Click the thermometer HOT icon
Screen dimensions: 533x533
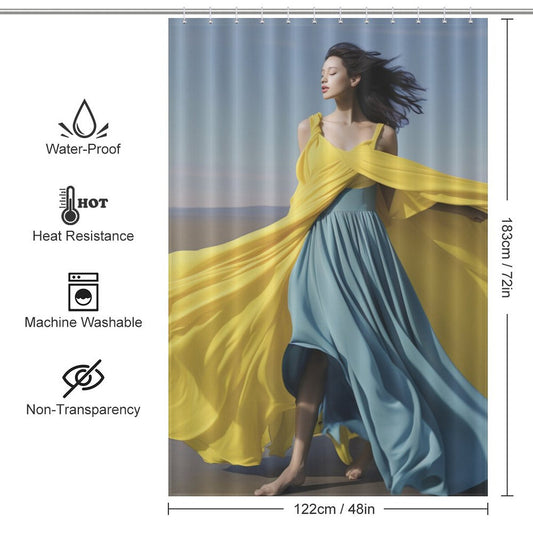point(83,205)
